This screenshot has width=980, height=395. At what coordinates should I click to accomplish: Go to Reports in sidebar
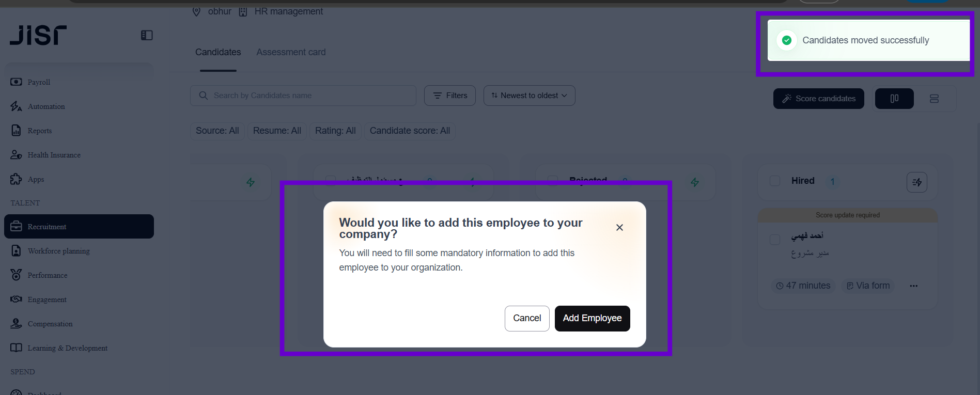(x=40, y=131)
